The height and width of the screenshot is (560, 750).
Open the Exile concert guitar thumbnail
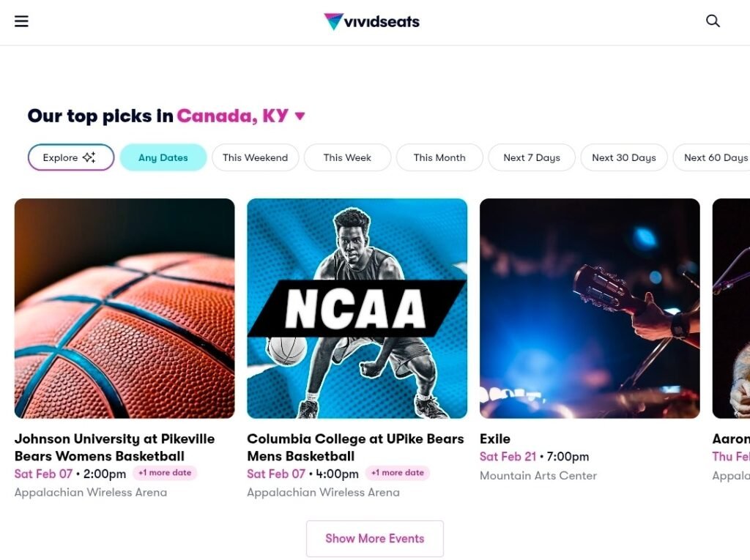[590, 308]
